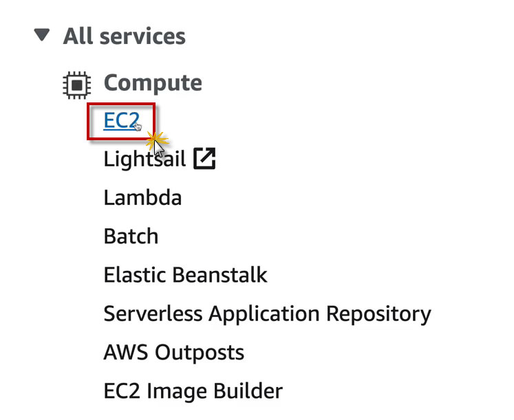Open Serverless Application Repository
Screen dimensions: 514x420
coord(267,314)
